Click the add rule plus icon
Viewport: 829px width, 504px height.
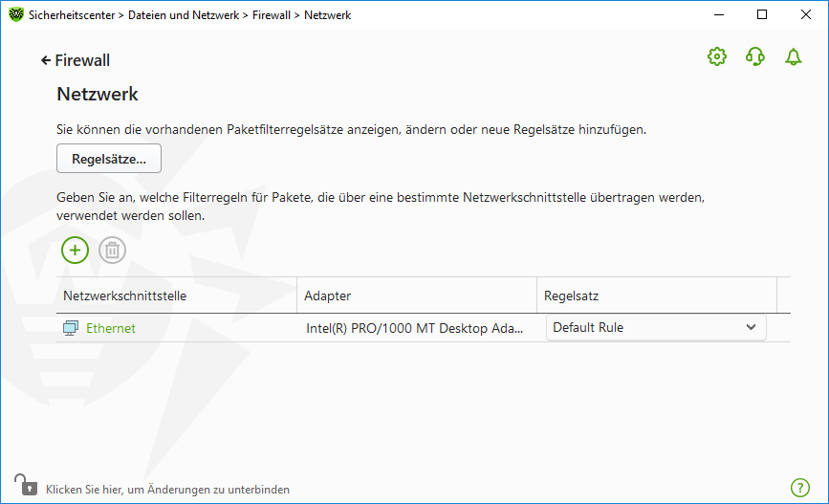point(75,251)
